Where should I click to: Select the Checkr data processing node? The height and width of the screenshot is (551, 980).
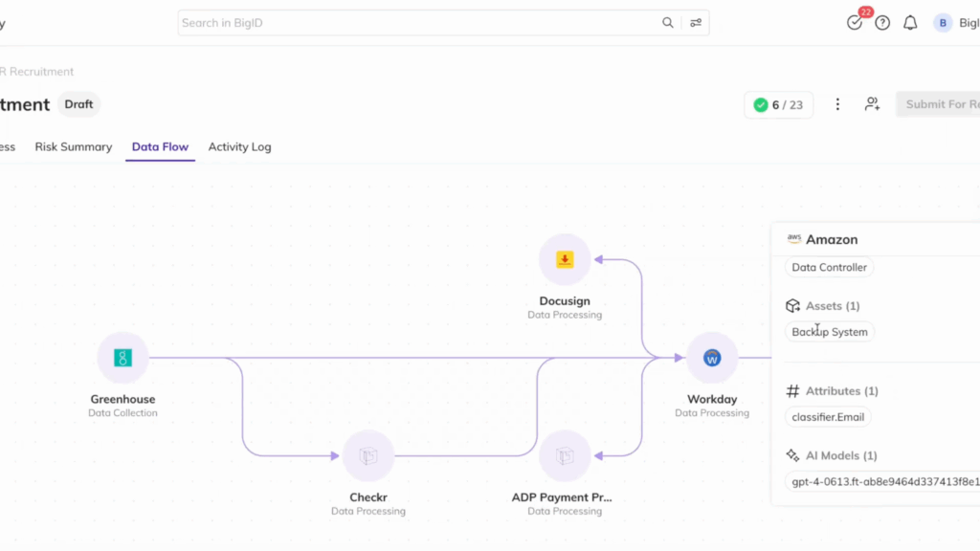coord(367,456)
